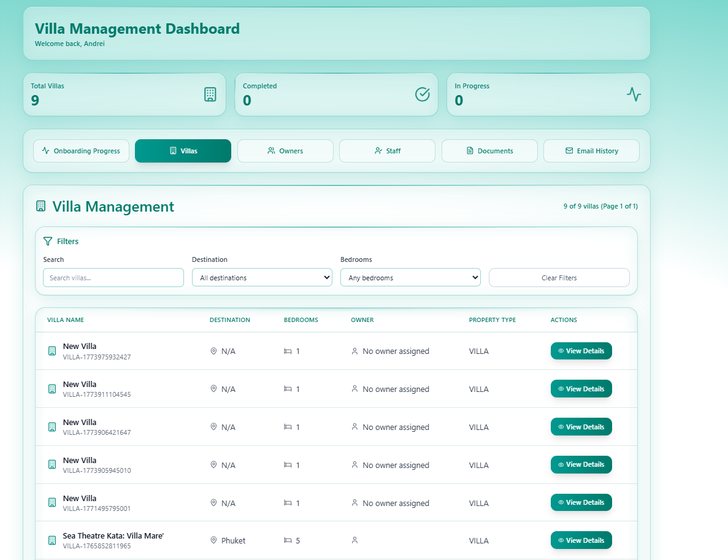
Task: Click the ACTIONS column header
Action: tap(564, 320)
